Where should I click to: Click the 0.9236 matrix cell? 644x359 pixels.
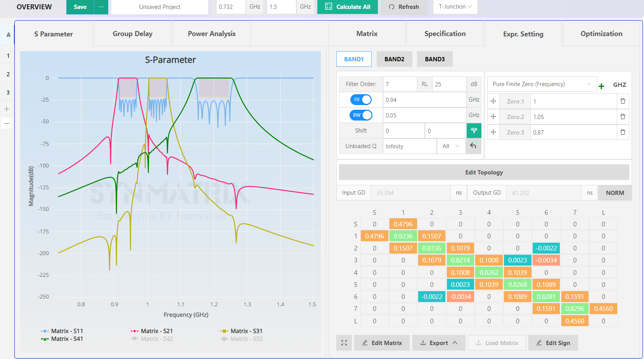(403, 236)
